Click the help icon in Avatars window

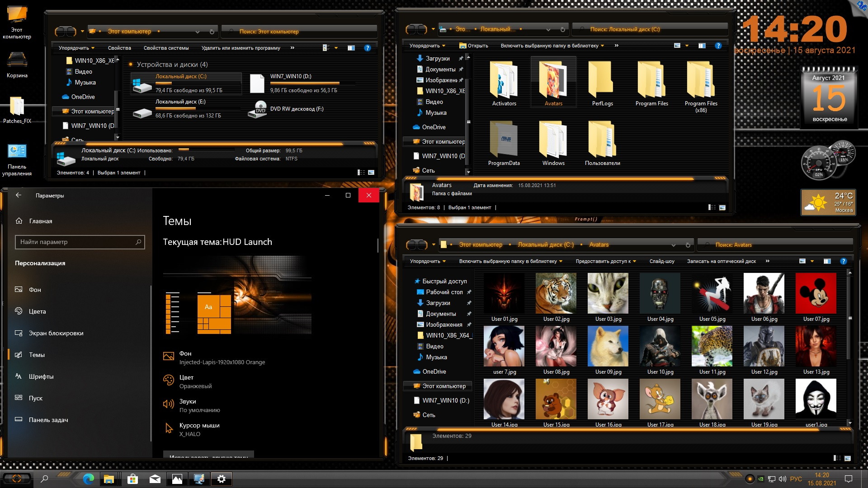pyautogui.click(x=843, y=261)
